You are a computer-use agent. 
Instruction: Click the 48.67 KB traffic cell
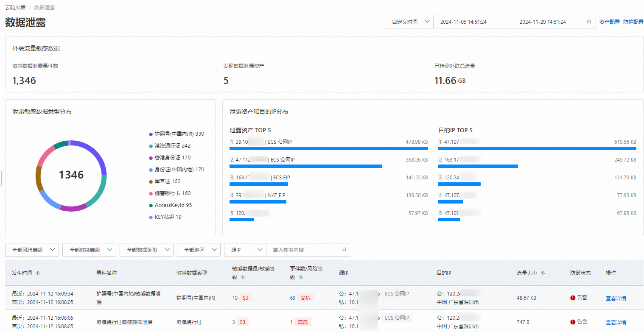[x=526, y=298]
